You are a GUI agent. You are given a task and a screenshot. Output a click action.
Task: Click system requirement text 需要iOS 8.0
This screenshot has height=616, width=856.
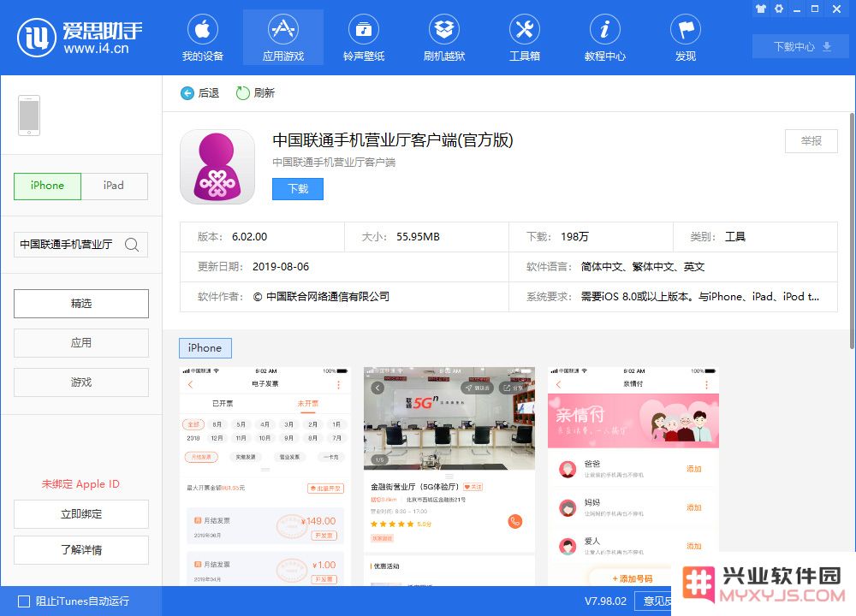coord(700,297)
